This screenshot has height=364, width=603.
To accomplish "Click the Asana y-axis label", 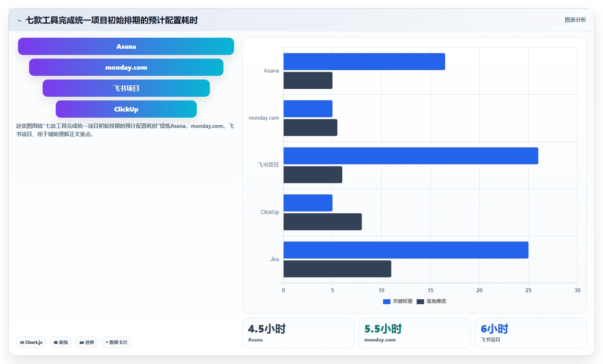I will click(271, 71).
